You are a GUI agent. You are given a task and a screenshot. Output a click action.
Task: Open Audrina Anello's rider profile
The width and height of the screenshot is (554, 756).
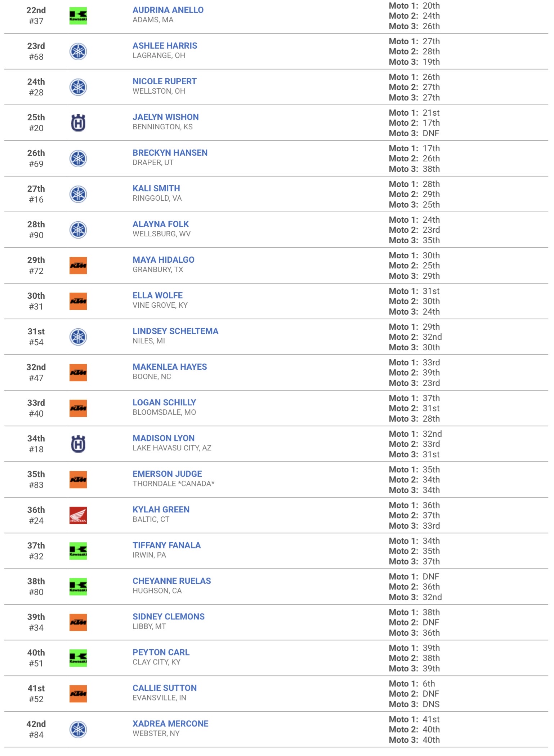(168, 10)
